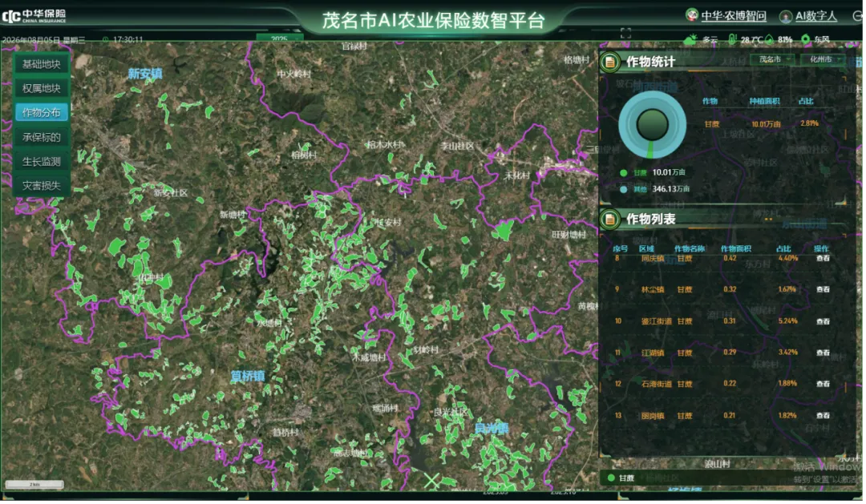Click the crop statistics donut chart
Viewport: 866px width, 504px height.
pyautogui.click(x=652, y=125)
